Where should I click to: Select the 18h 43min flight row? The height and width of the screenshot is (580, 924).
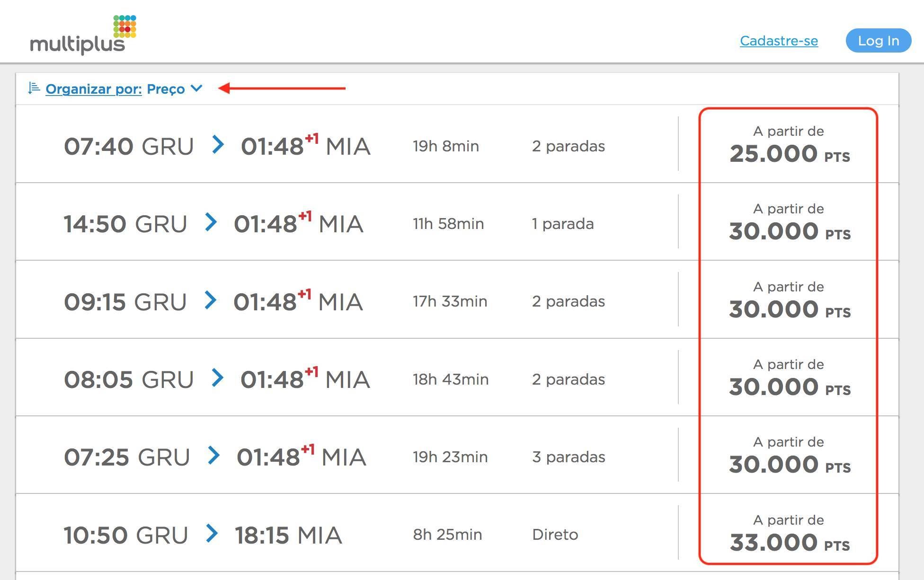pyautogui.click(x=450, y=379)
